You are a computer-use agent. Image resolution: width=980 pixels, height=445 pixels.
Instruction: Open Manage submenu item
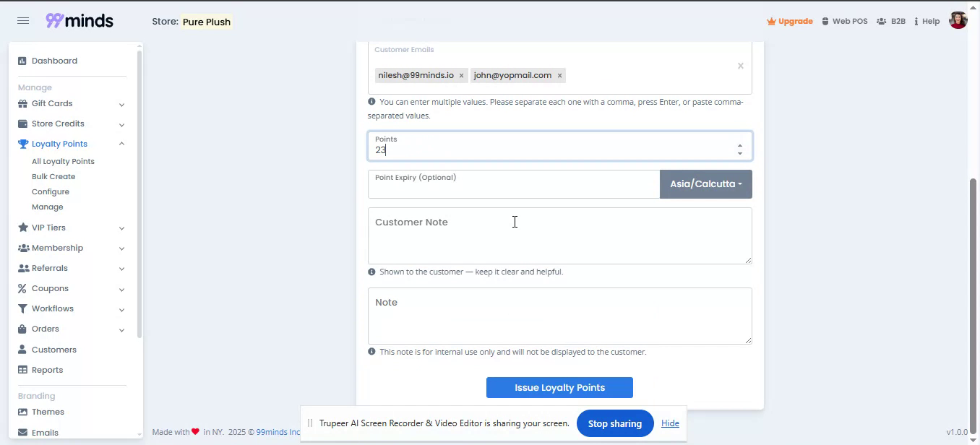click(x=48, y=207)
